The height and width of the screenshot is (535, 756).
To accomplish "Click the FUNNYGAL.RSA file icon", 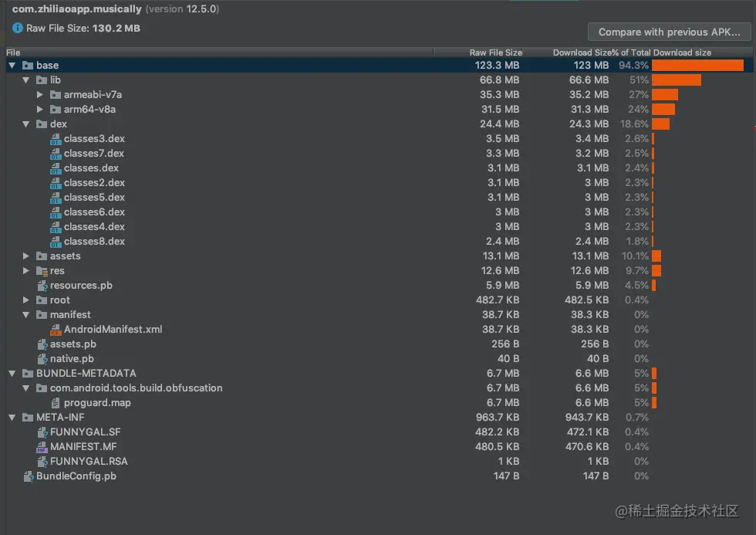I will (x=42, y=462).
